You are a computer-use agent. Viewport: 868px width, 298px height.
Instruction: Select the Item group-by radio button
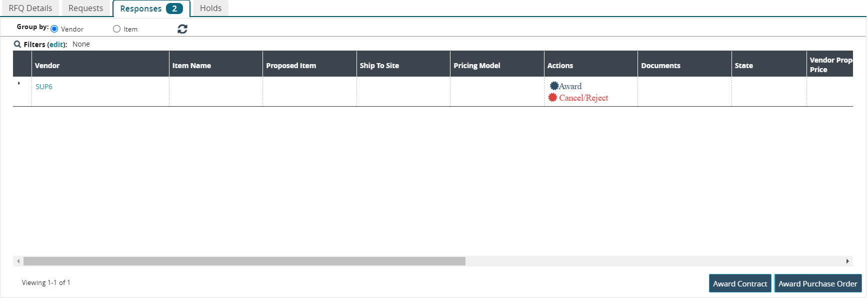[117, 29]
